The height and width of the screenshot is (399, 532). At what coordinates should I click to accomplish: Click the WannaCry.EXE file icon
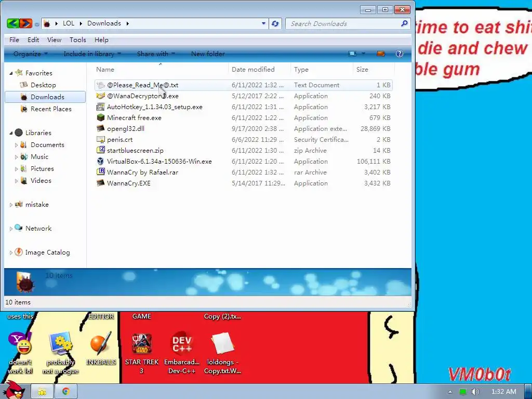click(100, 183)
